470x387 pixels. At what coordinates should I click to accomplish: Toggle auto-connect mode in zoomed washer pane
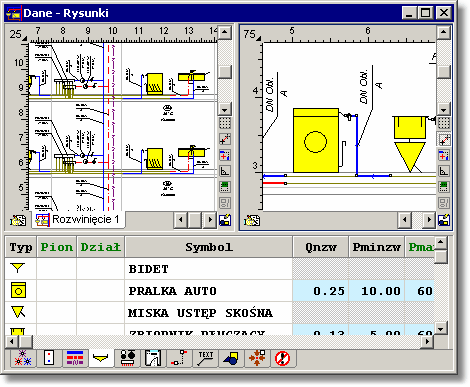click(x=444, y=155)
